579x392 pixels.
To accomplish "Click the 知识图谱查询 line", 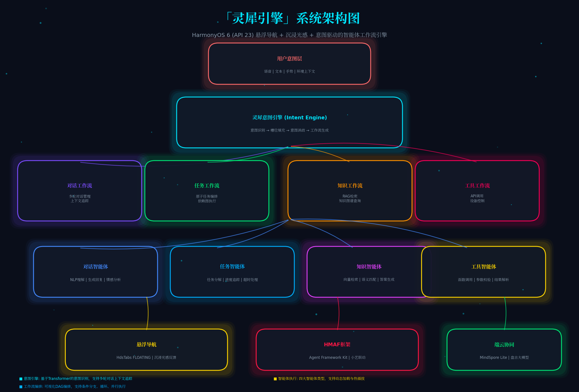I will [350, 201].
